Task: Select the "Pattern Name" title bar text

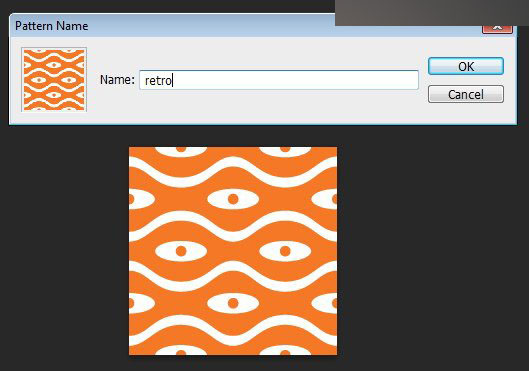Action: (x=52, y=26)
